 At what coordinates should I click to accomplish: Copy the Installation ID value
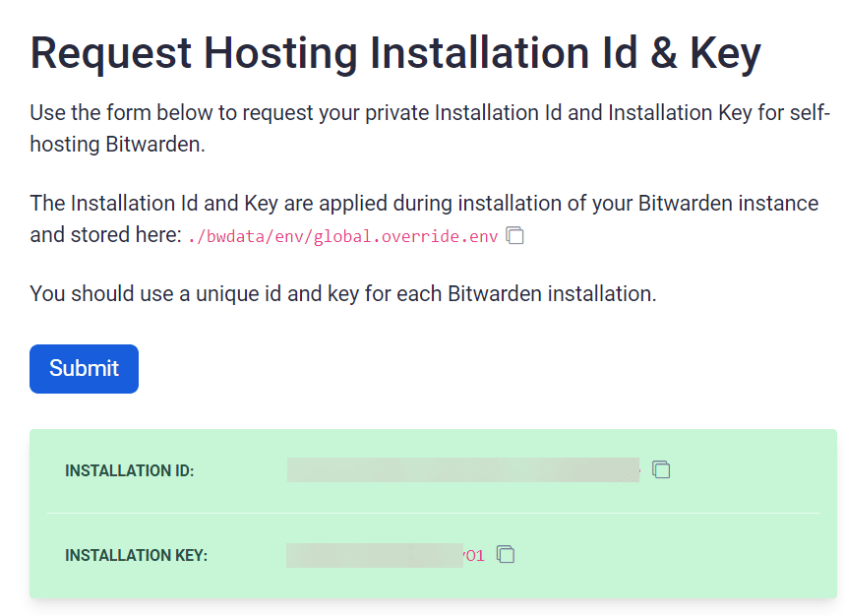662,469
